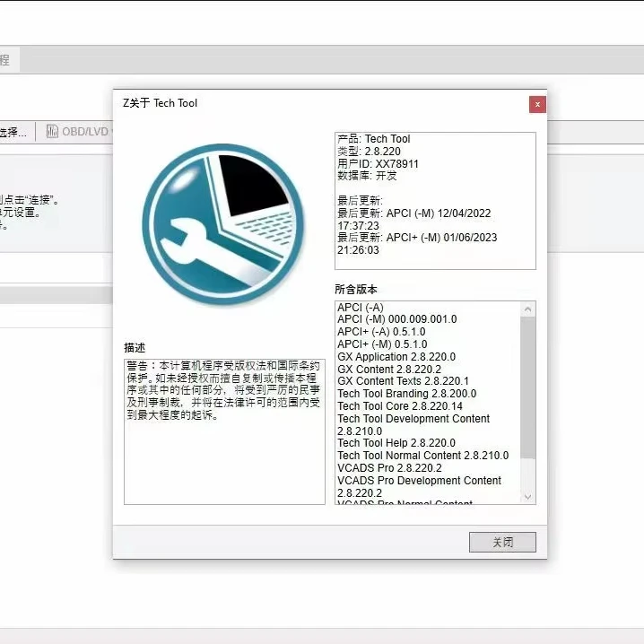The image size is (644, 644).
Task: Close the About Tech Tool dialog
Action: (x=537, y=105)
